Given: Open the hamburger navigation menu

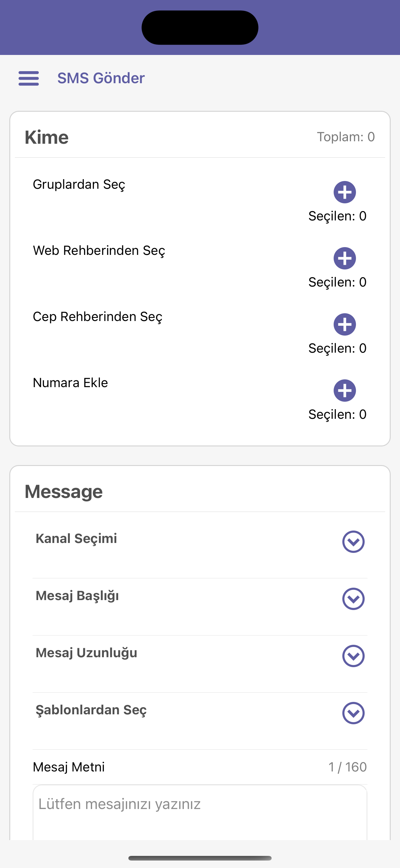Looking at the screenshot, I should pyautogui.click(x=29, y=78).
